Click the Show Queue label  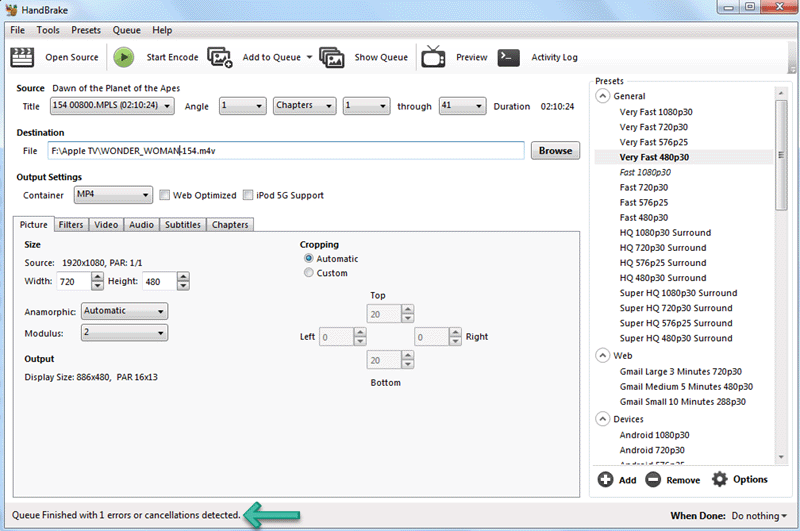[x=381, y=57]
